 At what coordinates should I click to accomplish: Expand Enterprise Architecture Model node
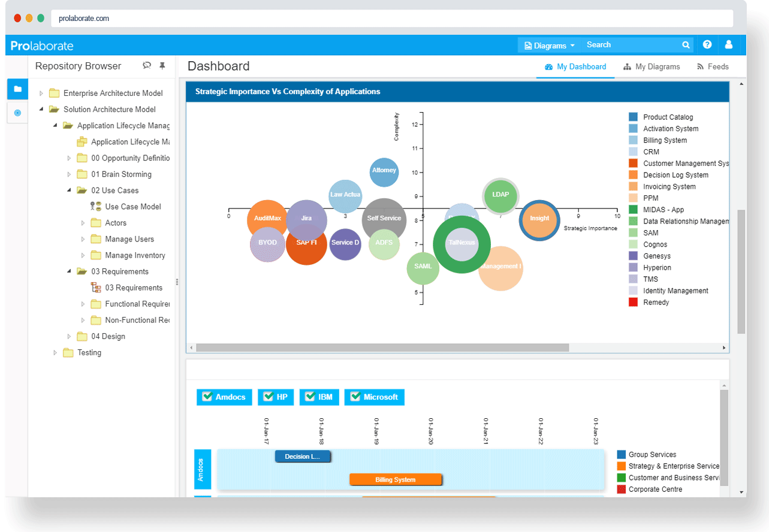tap(41, 93)
